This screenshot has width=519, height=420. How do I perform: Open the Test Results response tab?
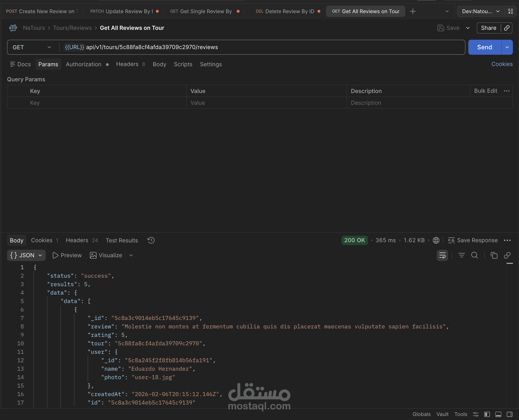[122, 240]
